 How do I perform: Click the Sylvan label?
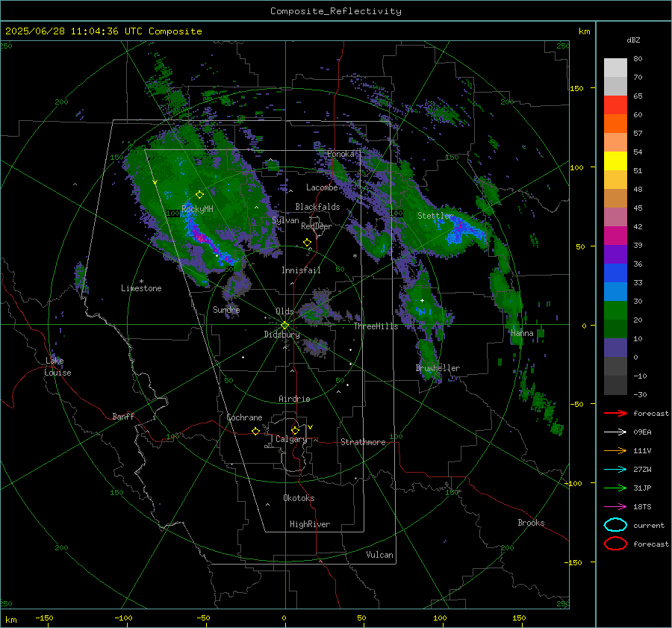pos(285,220)
